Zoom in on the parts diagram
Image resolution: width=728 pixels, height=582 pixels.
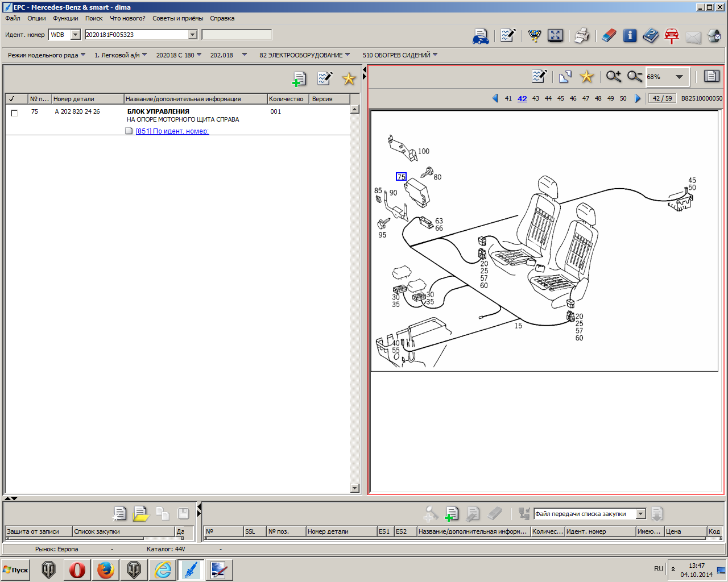(614, 76)
